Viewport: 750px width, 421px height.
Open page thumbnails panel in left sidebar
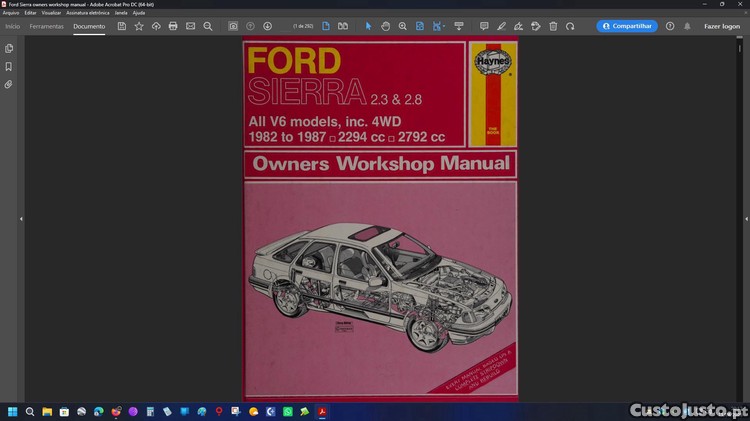click(9, 48)
